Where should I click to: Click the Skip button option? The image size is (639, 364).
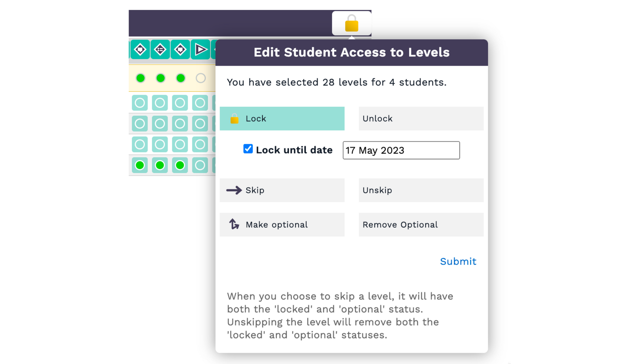click(x=282, y=190)
